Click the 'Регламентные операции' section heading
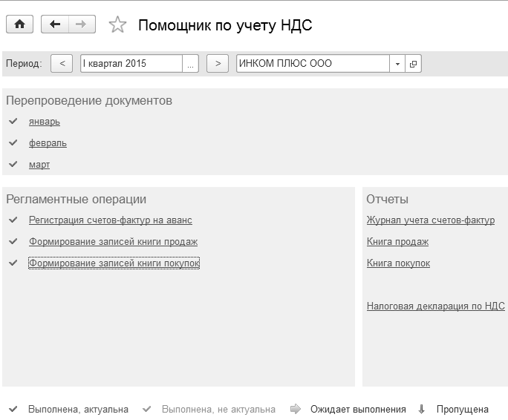Viewport: 508px width, 420px height. (x=76, y=199)
